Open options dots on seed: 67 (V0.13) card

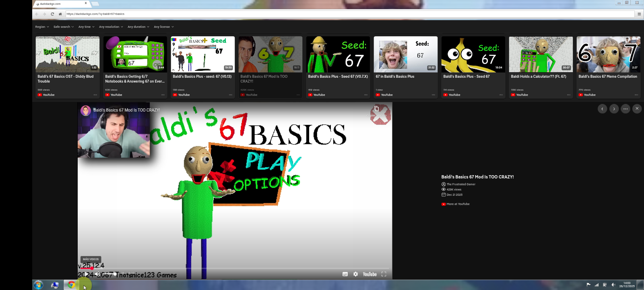pos(231,95)
